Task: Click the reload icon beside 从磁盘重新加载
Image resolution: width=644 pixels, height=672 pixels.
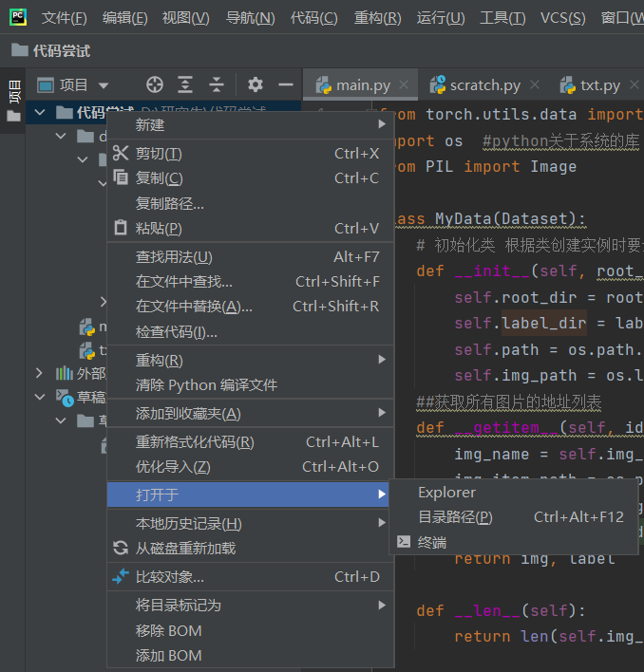Action: pyautogui.click(x=121, y=548)
